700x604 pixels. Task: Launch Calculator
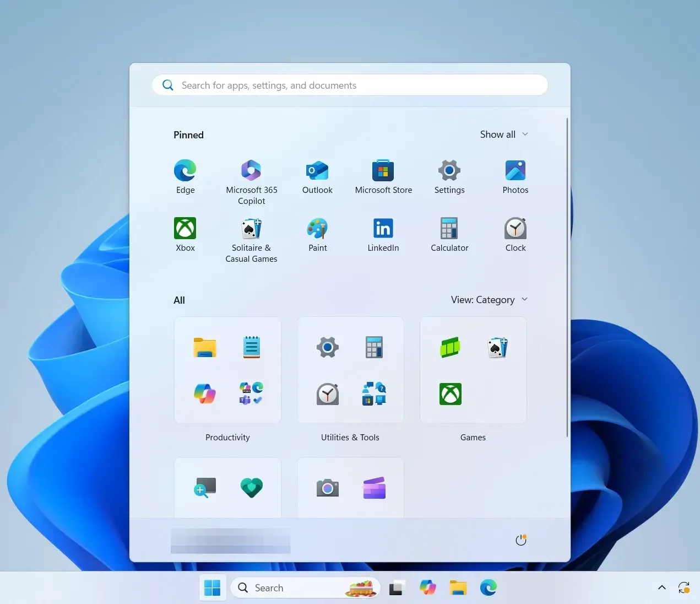pos(449,228)
